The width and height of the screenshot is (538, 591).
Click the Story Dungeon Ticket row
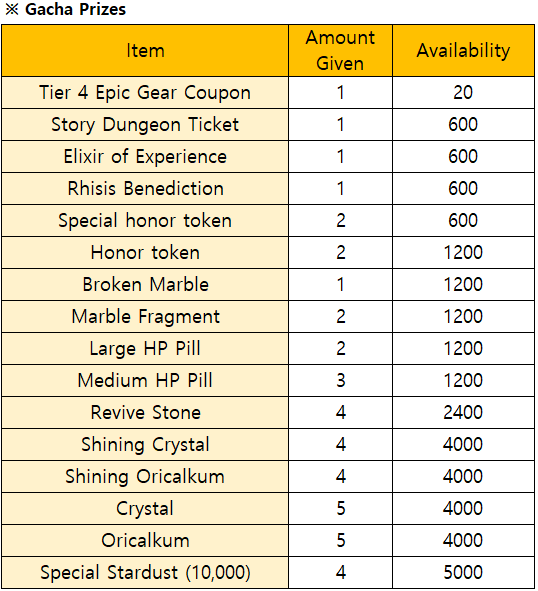(268, 125)
